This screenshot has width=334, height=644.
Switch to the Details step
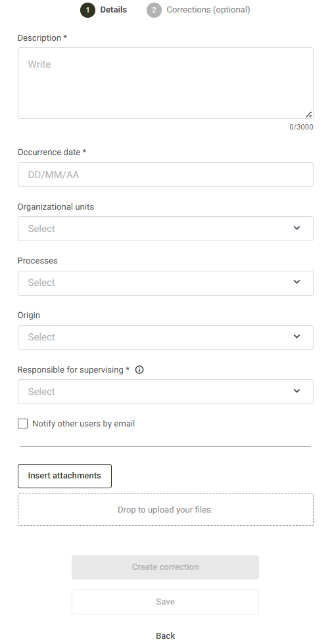tap(113, 10)
